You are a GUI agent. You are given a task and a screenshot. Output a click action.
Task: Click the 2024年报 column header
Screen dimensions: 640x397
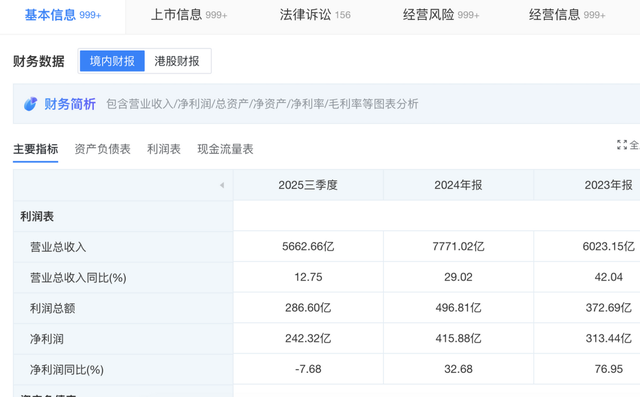pyautogui.click(x=458, y=185)
